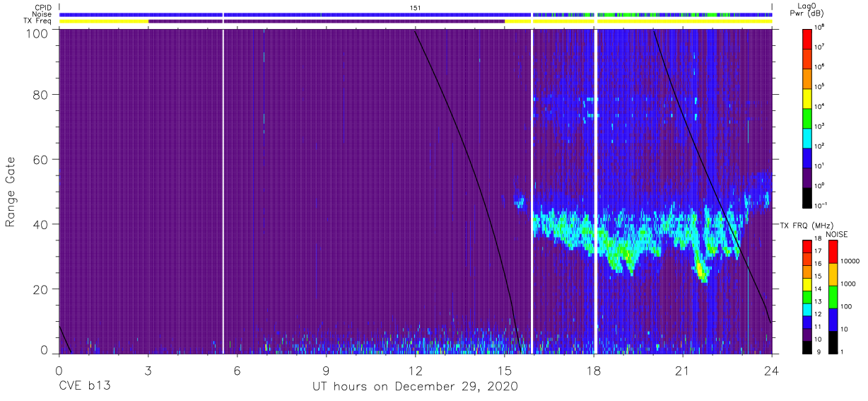Click the 20 tick on Range Gate axis

coord(40,289)
